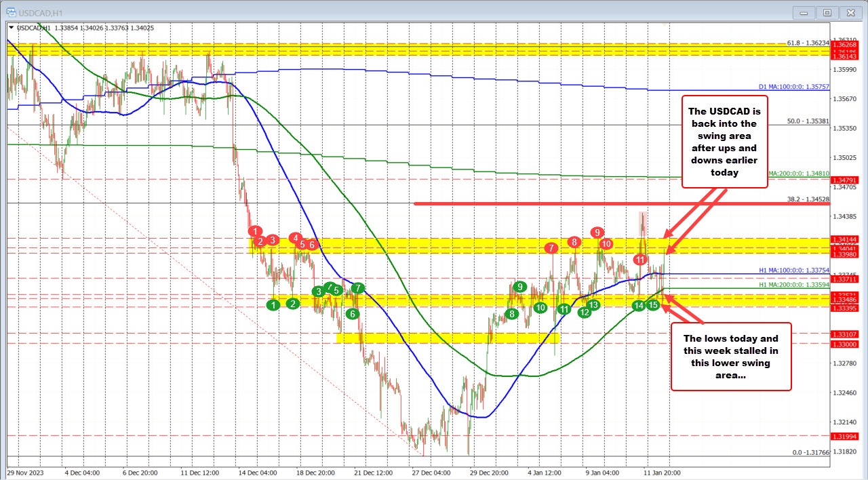Click the red 1.31994 price label
Image resolution: width=868 pixels, height=480 pixels.
click(x=845, y=436)
